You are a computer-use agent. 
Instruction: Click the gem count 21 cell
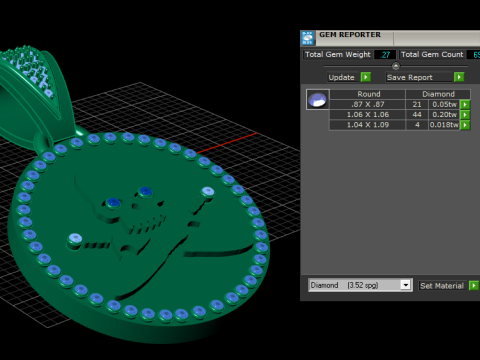[x=417, y=104]
